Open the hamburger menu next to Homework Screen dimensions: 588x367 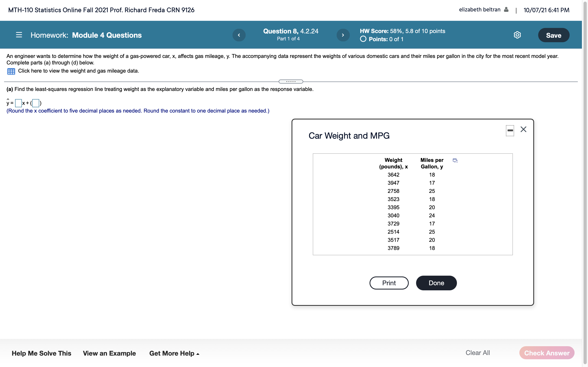coord(19,35)
